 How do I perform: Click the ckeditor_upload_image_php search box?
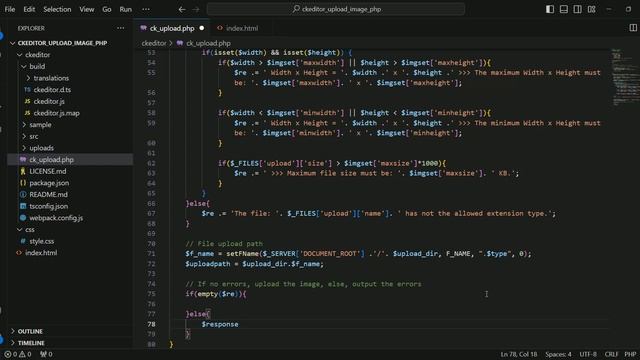pos(336,9)
